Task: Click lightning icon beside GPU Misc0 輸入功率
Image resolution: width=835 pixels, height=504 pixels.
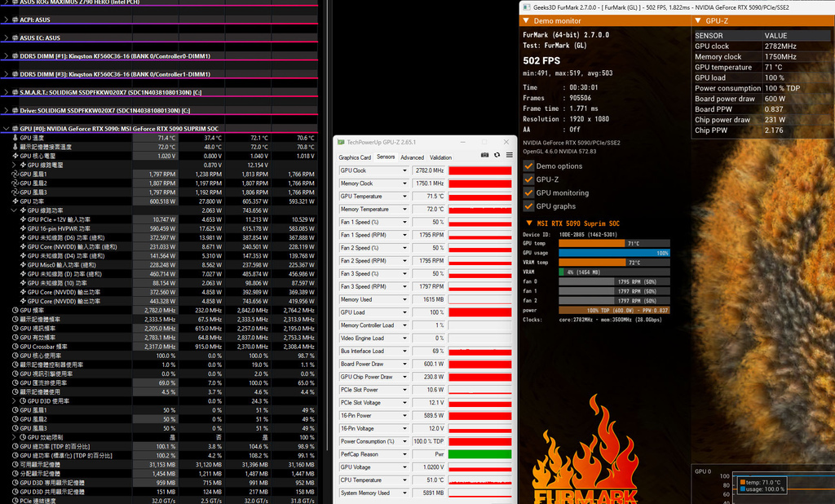Action: (23, 265)
